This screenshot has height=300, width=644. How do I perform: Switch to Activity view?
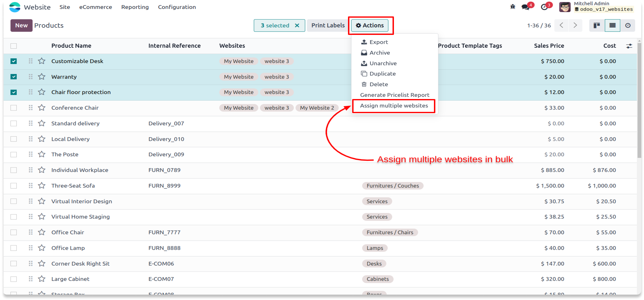[628, 25]
